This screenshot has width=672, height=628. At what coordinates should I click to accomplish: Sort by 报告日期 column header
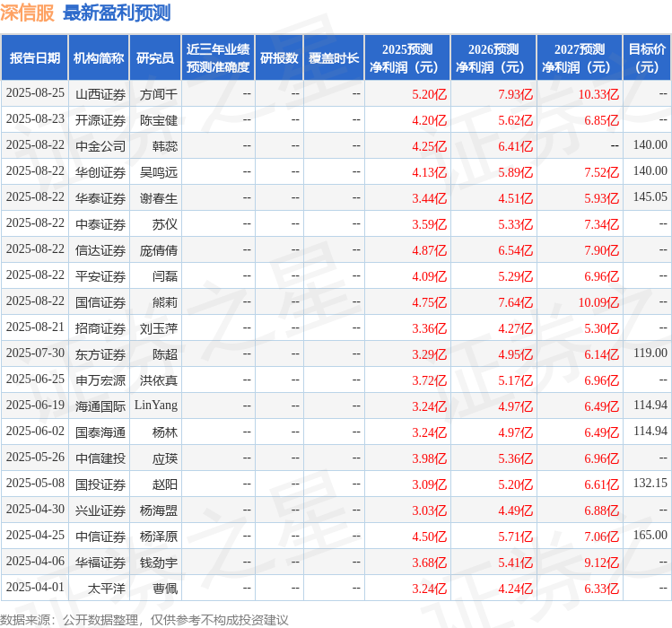click(x=35, y=58)
